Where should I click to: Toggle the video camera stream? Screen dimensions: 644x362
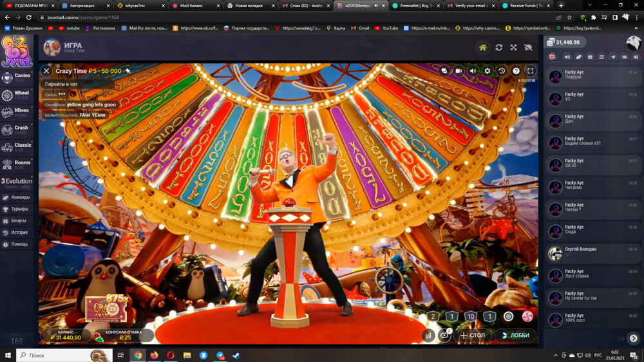tap(459, 71)
